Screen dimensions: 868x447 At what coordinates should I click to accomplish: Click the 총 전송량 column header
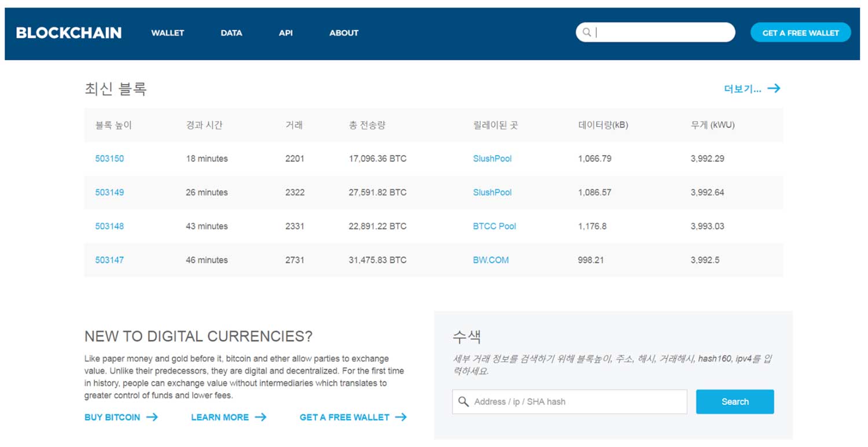coord(367,124)
